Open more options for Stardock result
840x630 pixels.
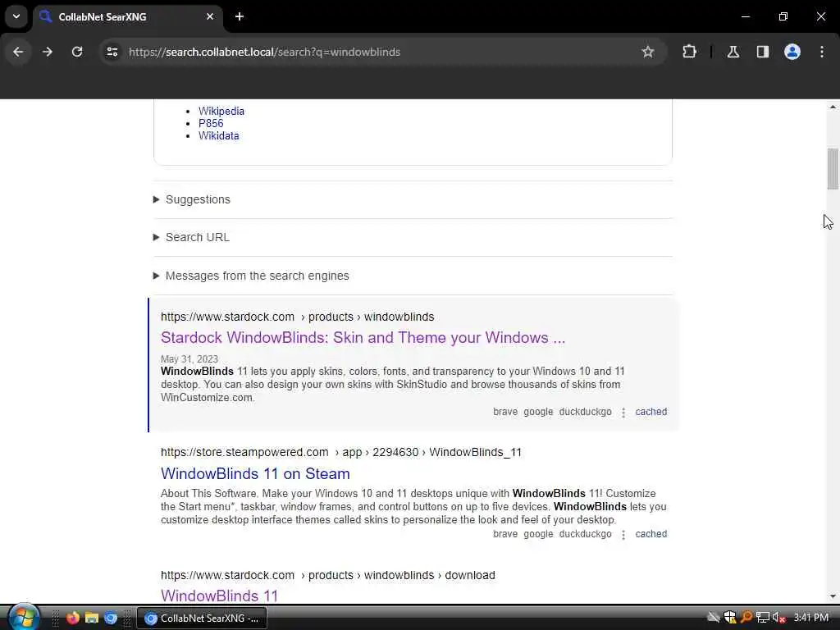pyautogui.click(x=623, y=413)
